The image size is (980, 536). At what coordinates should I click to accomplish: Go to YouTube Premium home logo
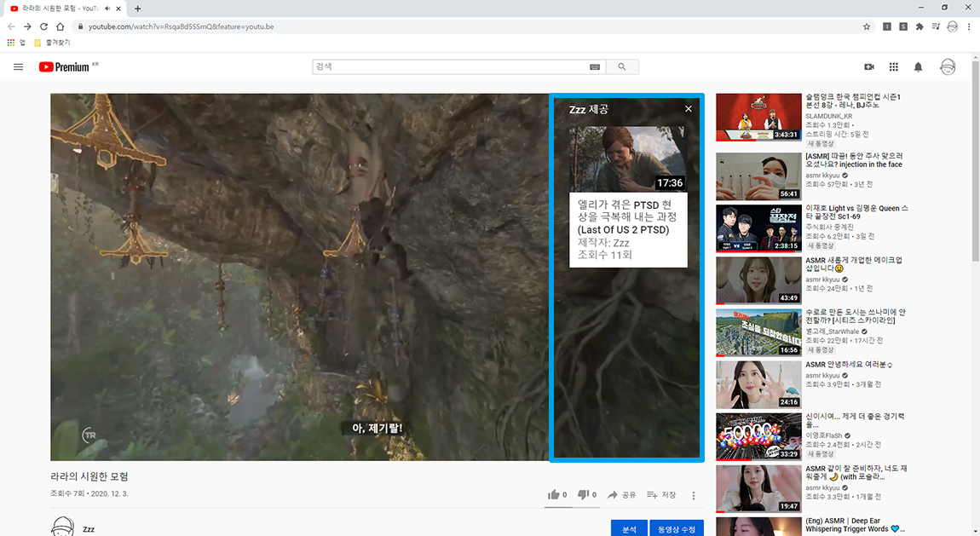point(64,66)
